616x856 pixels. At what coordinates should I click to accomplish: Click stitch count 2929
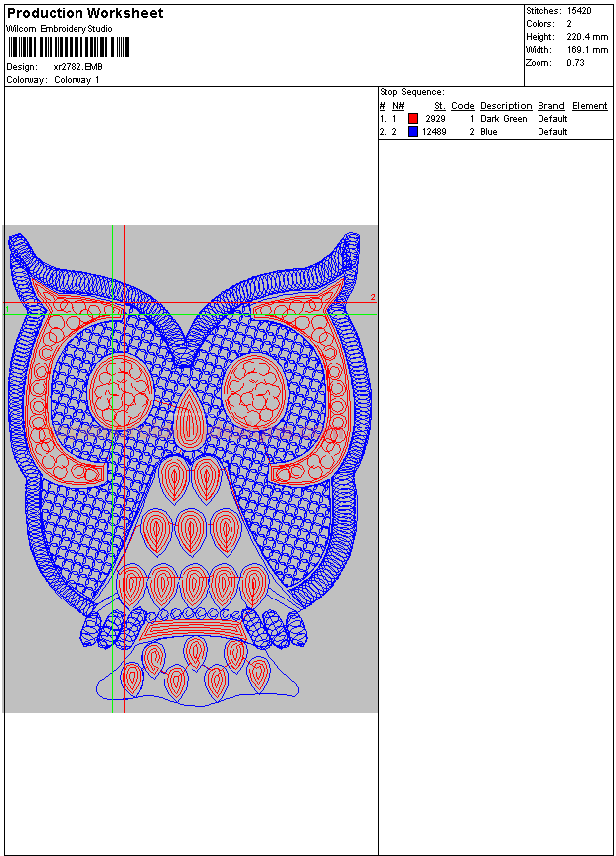point(435,119)
